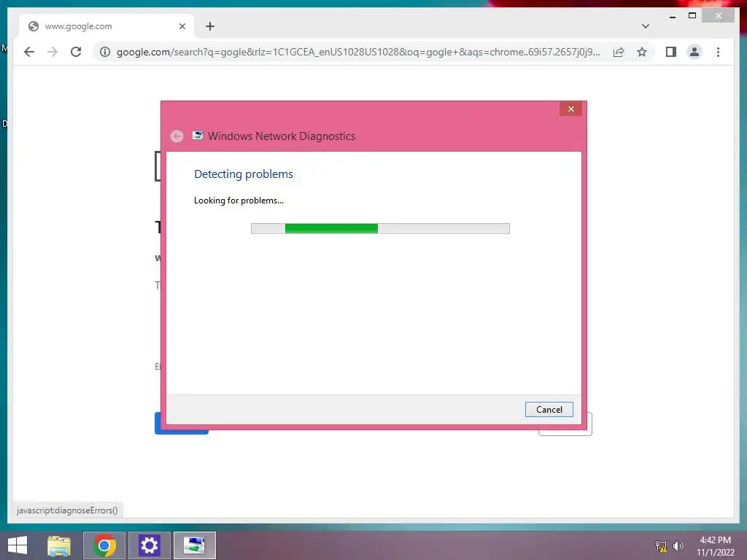Open Chrome's three-dot menu
Screen dimensions: 747x560
[x=718, y=52]
